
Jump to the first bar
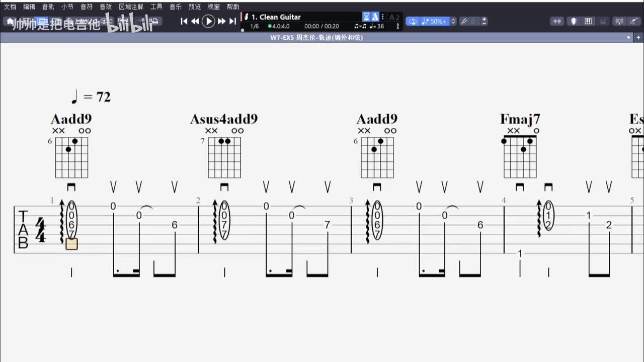click(x=184, y=21)
